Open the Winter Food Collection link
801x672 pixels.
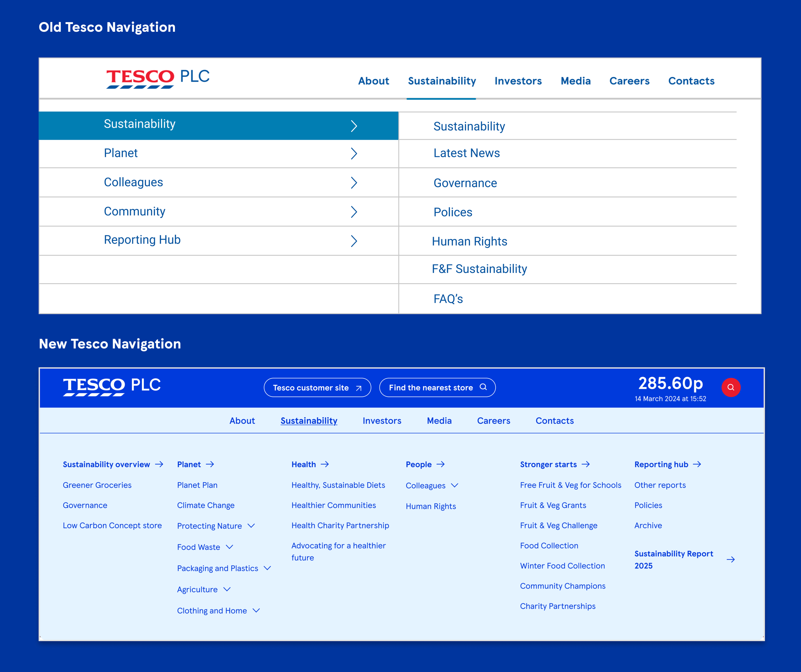(563, 566)
